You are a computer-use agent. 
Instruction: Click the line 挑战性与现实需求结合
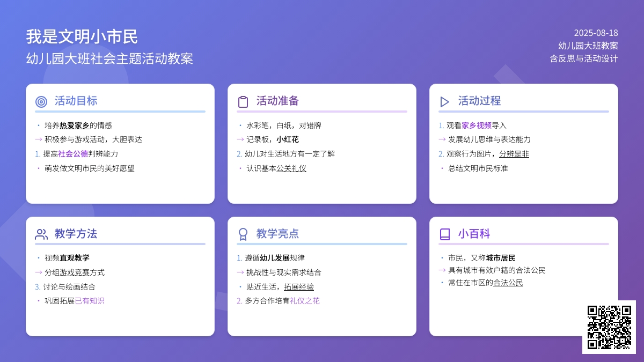coord(284,272)
